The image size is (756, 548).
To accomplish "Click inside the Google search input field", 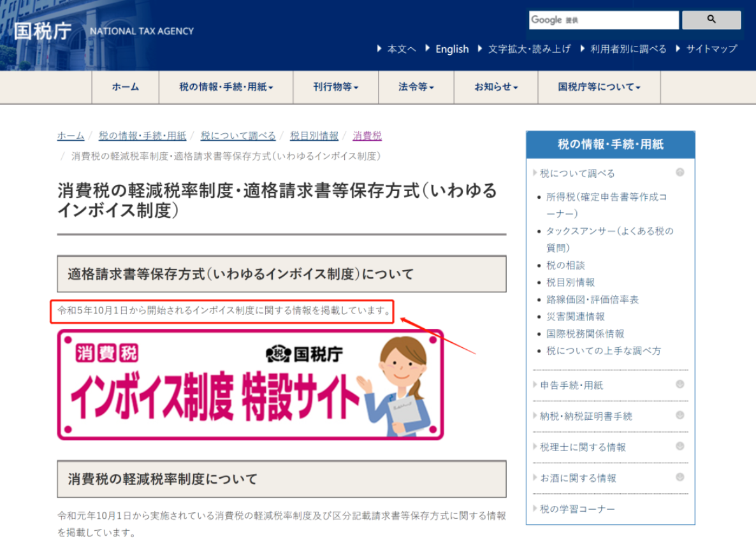I will coord(603,20).
